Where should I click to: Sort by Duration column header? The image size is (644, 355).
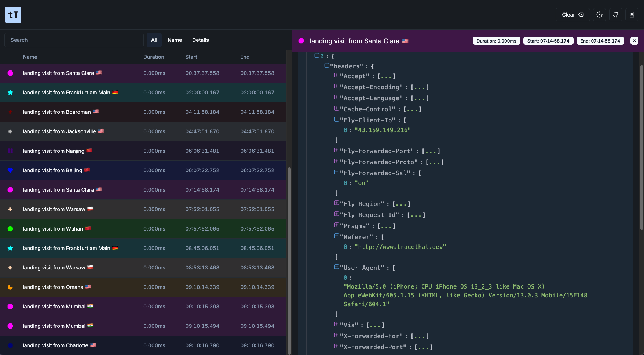click(154, 57)
